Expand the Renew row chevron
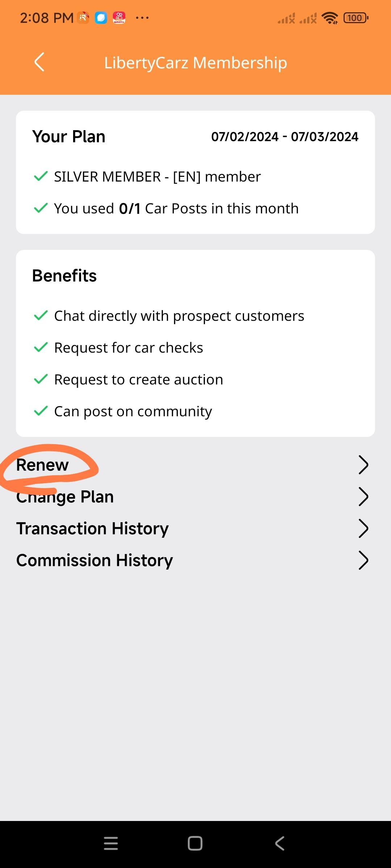Screen dimensions: 391x868 tap(363, 465)
